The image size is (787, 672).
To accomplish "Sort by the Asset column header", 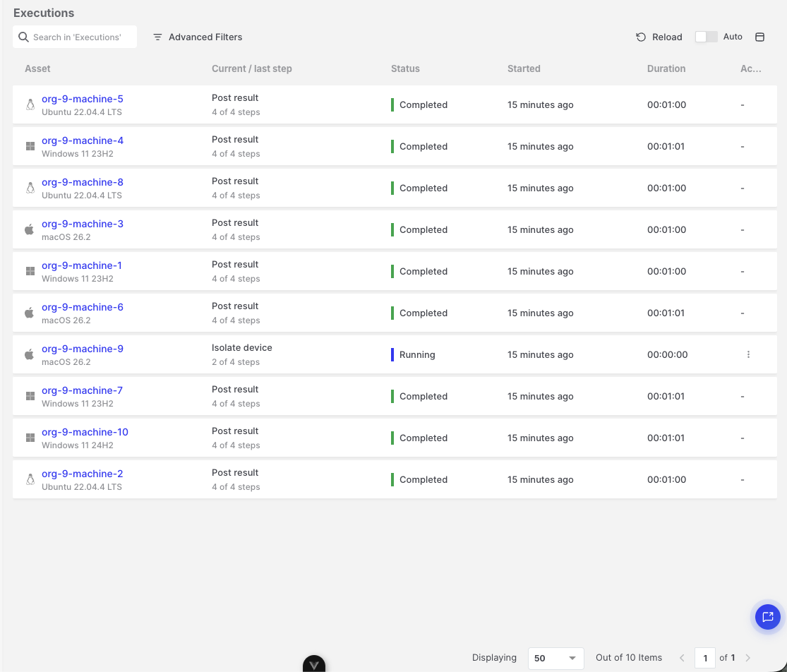I will [x=37, y=68].
